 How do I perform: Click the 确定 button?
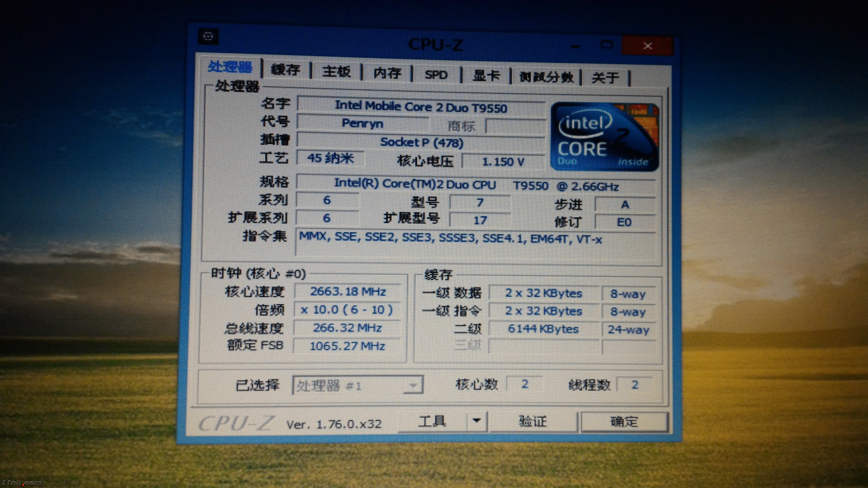[x=624, y=422]
